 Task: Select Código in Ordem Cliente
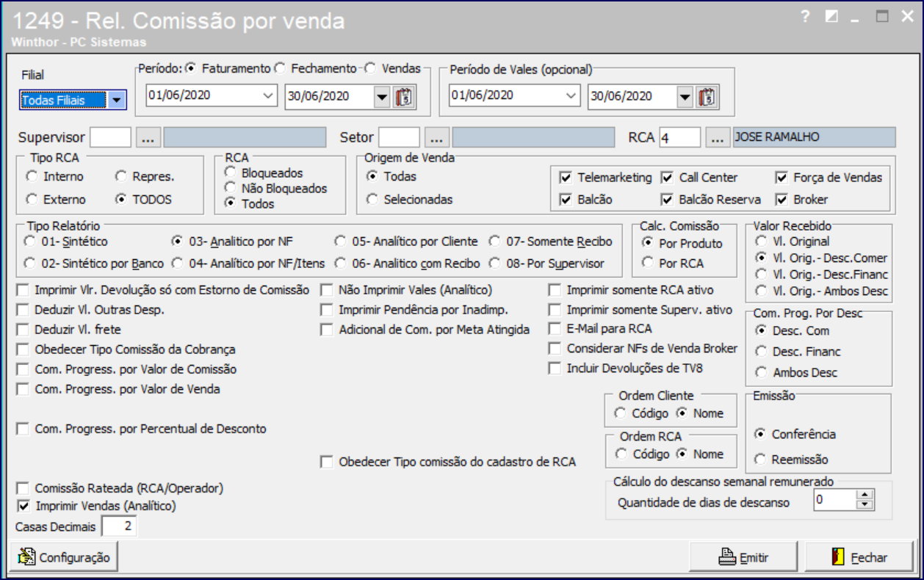[x=621, y=413]
